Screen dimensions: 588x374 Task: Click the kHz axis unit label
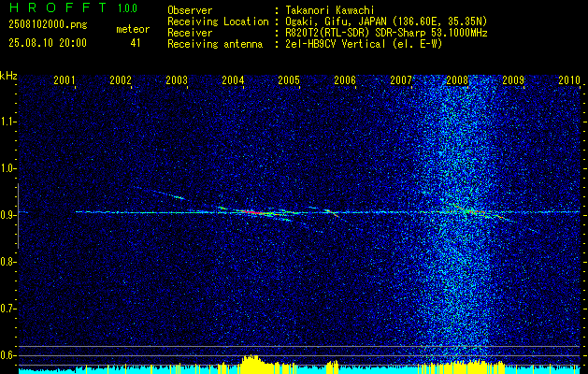pos(8,76)
